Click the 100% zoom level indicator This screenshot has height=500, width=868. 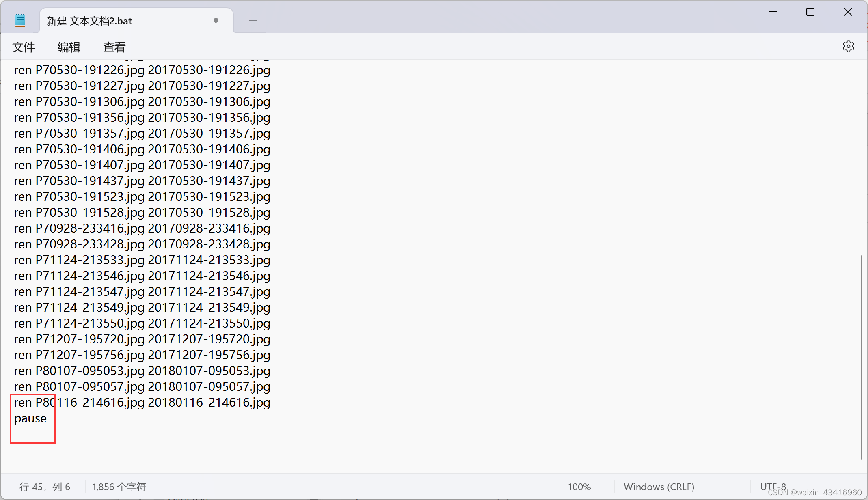click(579, 487)
